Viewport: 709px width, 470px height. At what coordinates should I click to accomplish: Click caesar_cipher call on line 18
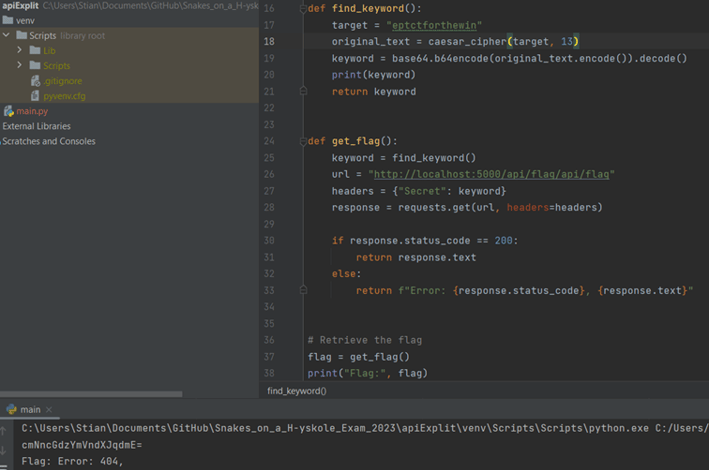[503, 42]
